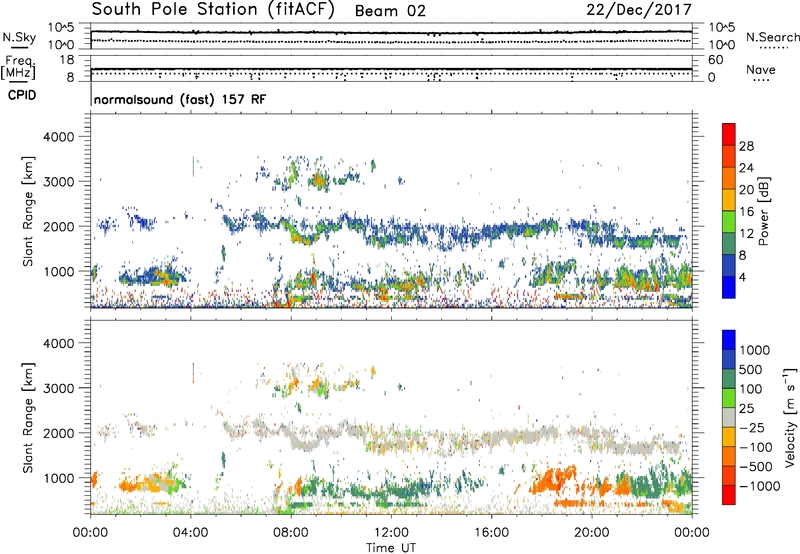Select the yellow 16–20 dB Power swatch
The height and width of the screenshot is (554, 800).
pyautogui.click(x=729, y=199)
